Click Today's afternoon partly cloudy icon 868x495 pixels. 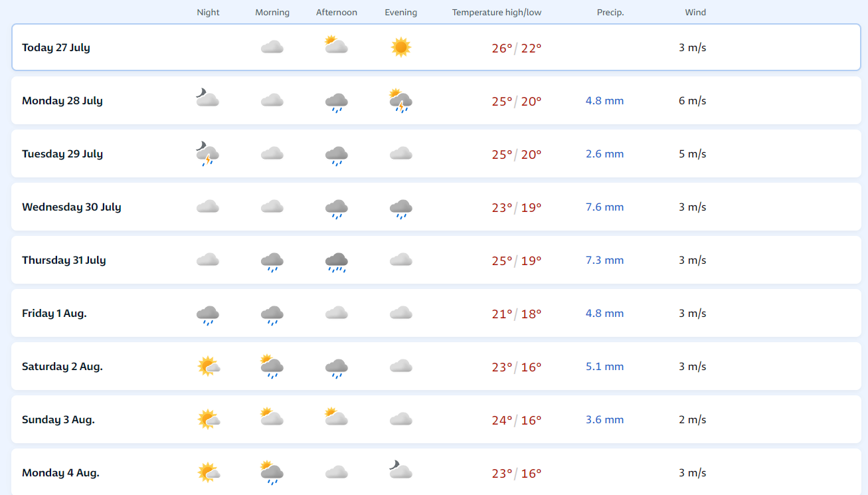click(336, 45)
